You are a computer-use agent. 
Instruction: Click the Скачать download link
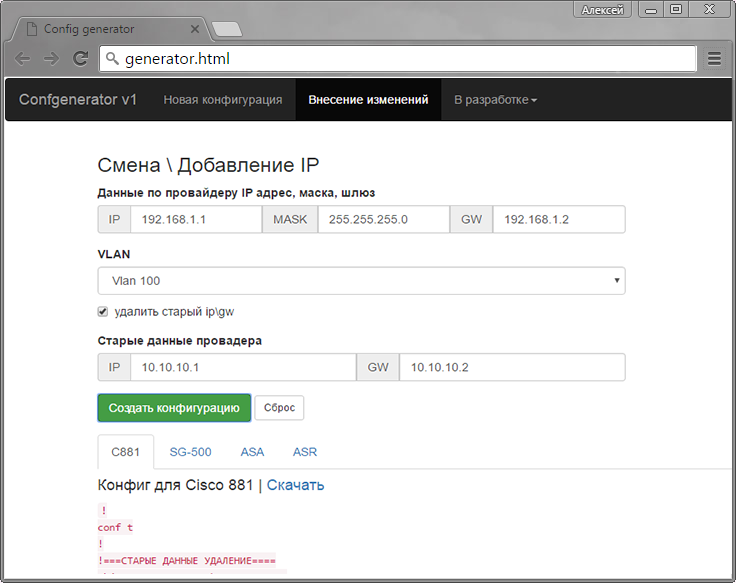coord(295,485)
